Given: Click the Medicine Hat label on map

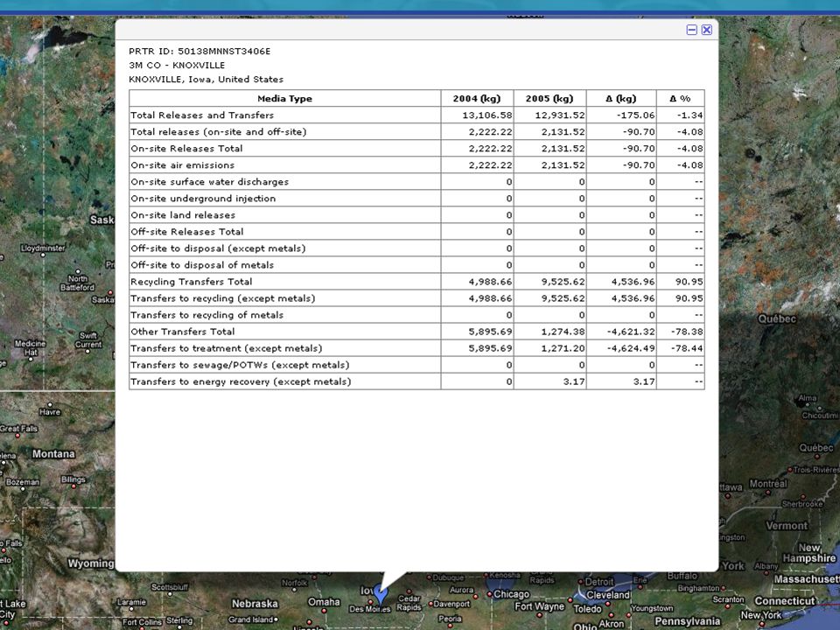Looking at the screenshot, I should pyautogui.click(x=30, y=347).
